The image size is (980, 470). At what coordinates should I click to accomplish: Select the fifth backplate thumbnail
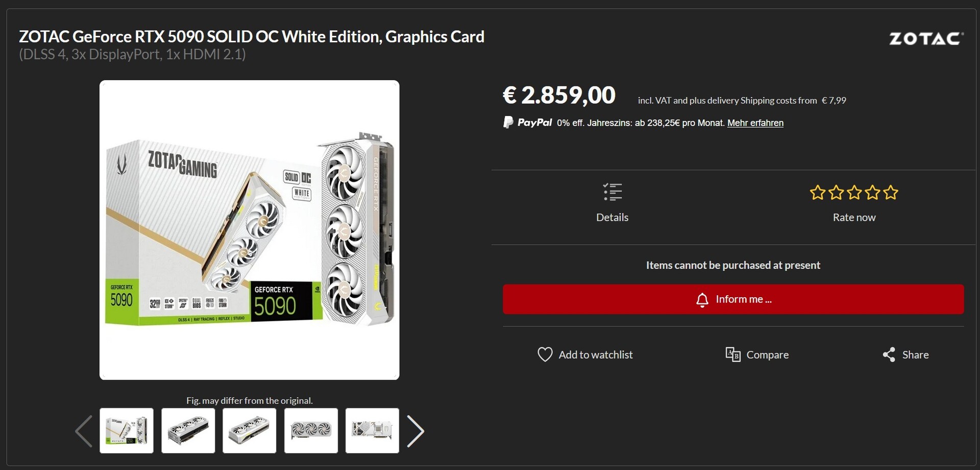pos(372,431)
